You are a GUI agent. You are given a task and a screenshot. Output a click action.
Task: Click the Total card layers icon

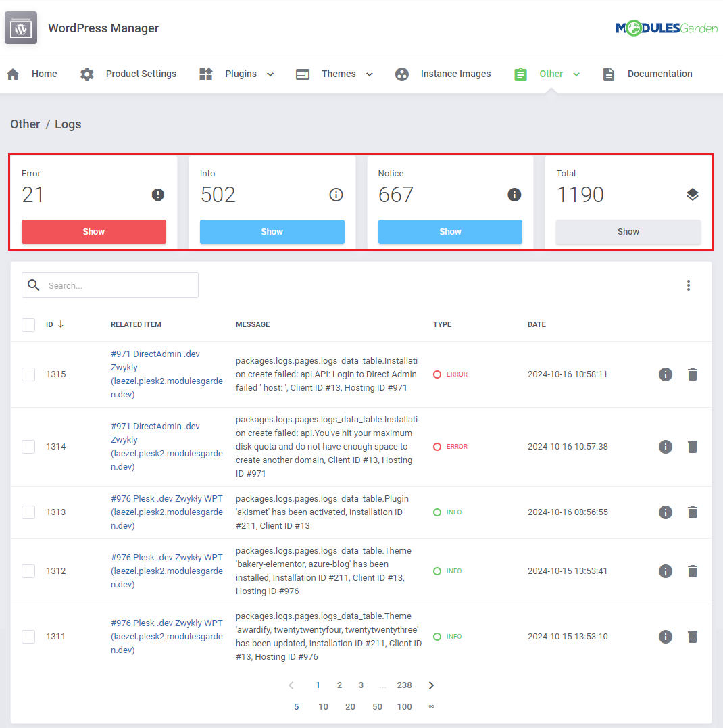point(693,195)
